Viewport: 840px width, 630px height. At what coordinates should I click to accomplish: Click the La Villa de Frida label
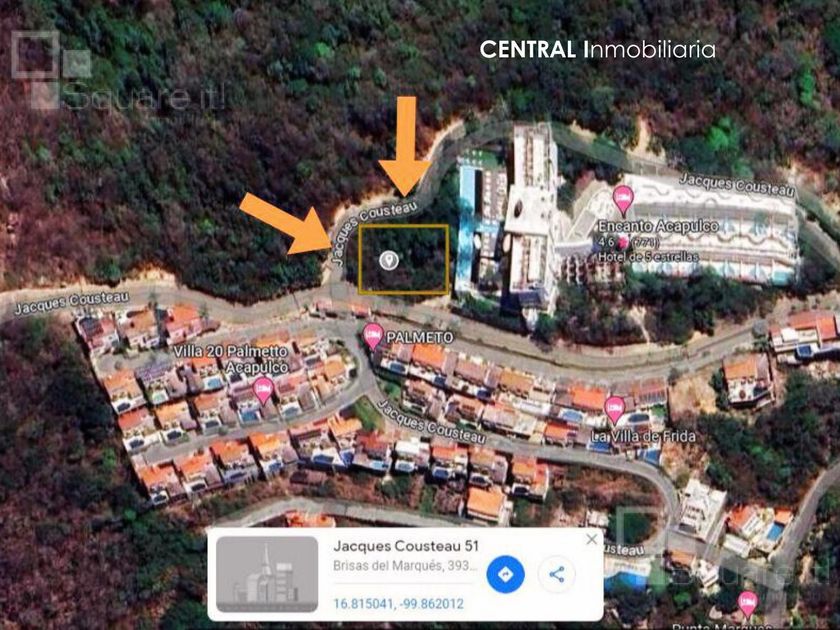(x=643, y=437)
